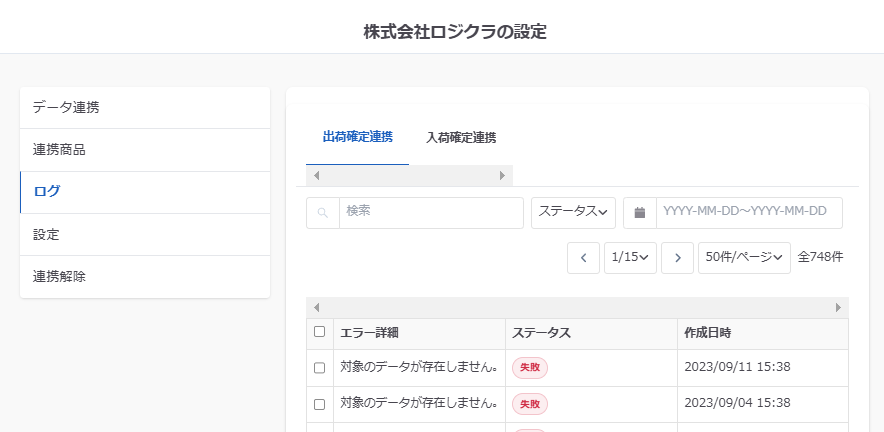884x432 pixels.
Task: Switch to the 入荷確定連携 tab
Action: (461, 137)
